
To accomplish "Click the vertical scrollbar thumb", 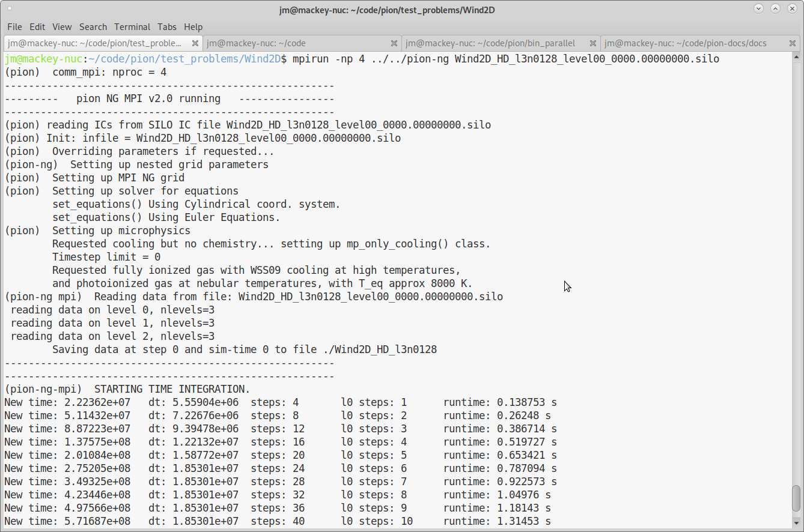I will [x=796, y=498].
